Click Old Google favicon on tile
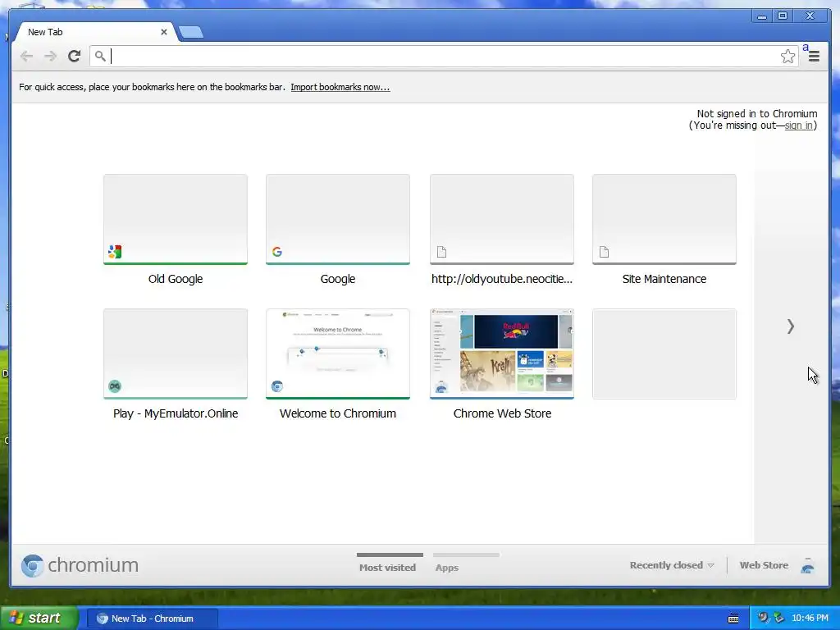The height and width of the screenshot is (630, 840). pyautogui.click(x=115, y=252)
